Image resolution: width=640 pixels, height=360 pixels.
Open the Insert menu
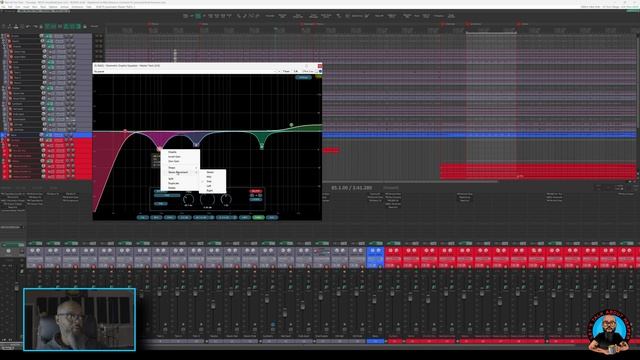click(26, 7)
